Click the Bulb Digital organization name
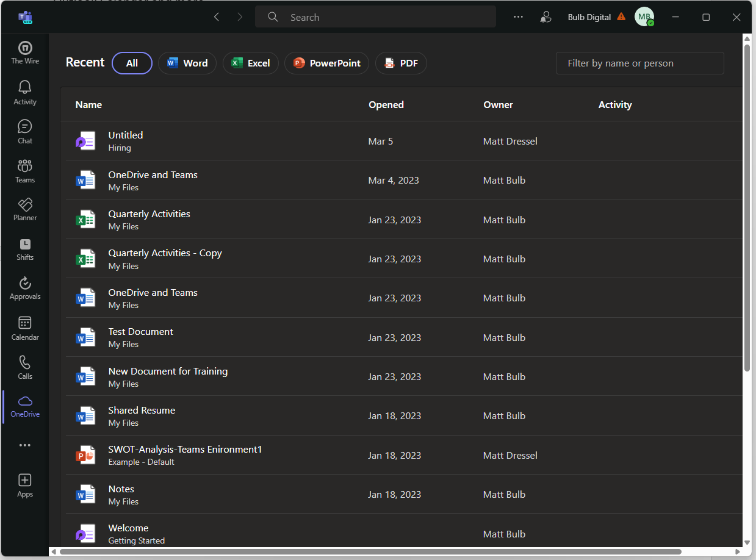The image size is (756, 560). coord(589,17)
